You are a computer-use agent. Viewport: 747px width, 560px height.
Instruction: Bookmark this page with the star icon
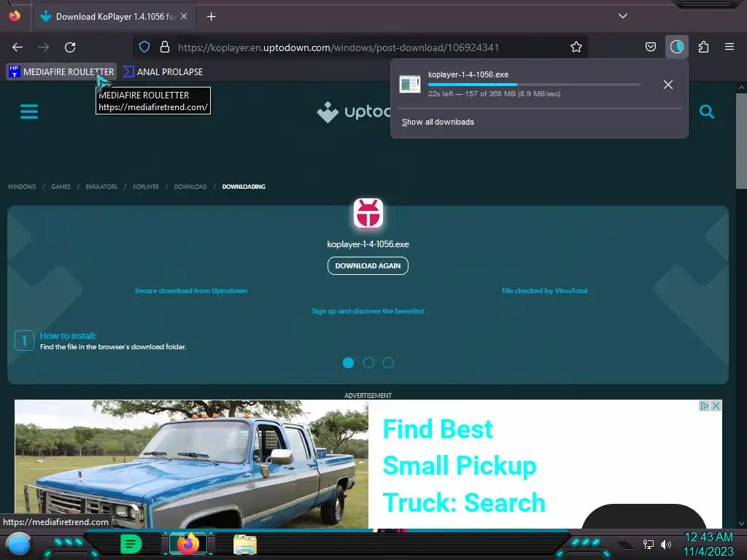pos(576,47)
